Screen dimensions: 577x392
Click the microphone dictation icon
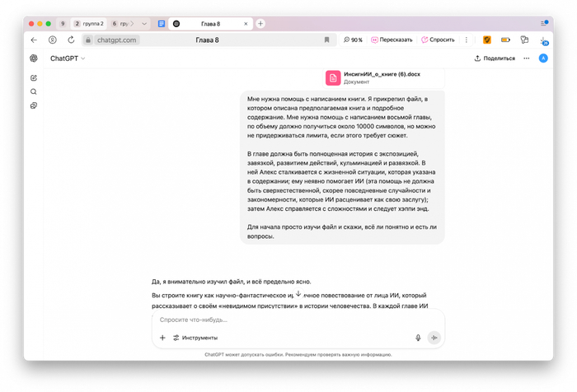point(418,338)
